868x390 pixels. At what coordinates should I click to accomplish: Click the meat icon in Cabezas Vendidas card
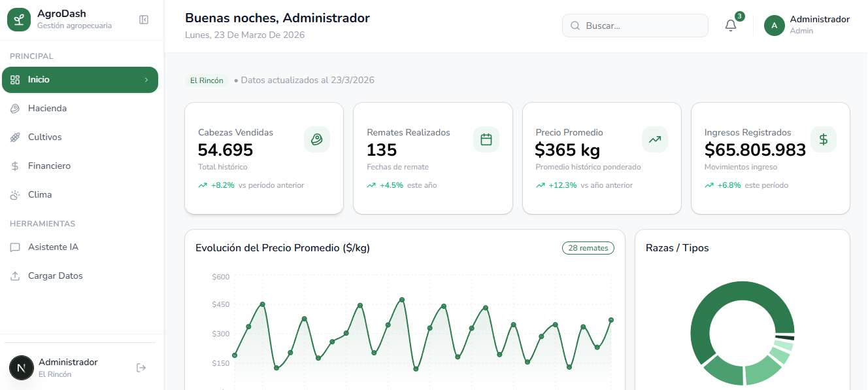coord(317,139)
